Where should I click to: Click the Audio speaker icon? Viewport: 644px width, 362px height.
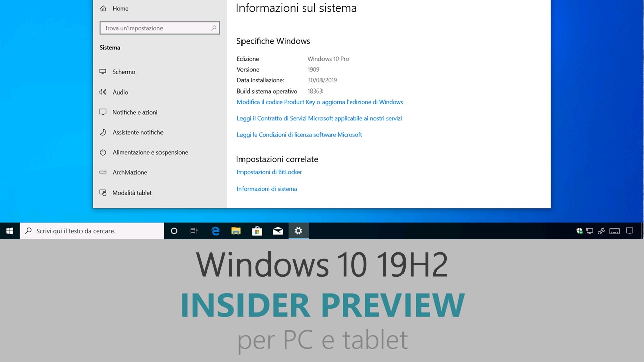(103, 92)
